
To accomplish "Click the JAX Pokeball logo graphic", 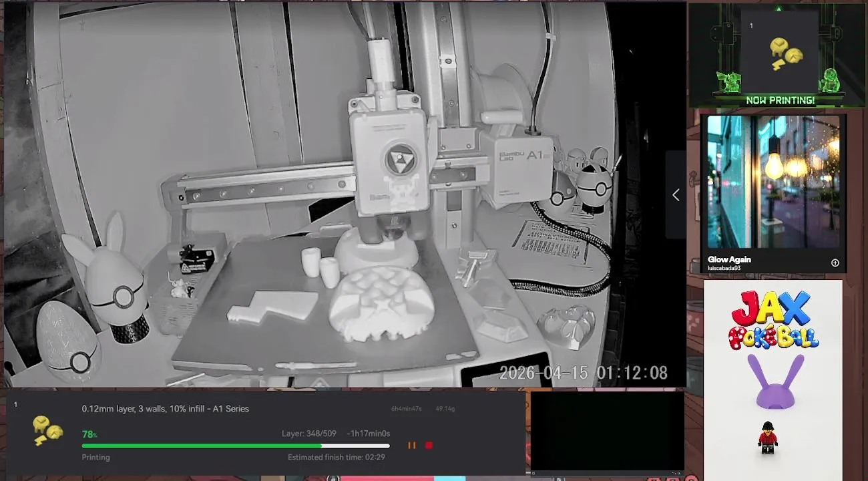I will tap(773, 319).
